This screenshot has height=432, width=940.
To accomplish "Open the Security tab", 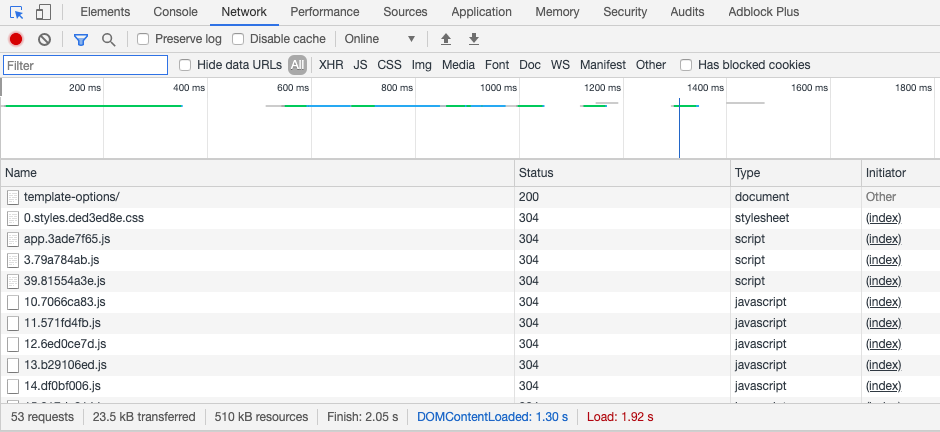I will pyautogui.click(x=625, y=12).
